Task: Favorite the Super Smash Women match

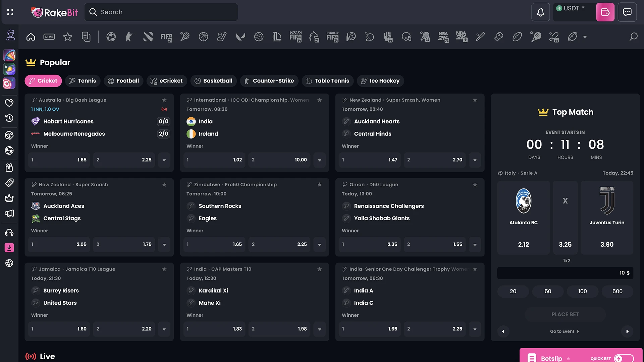Action: tap(475, 100)
